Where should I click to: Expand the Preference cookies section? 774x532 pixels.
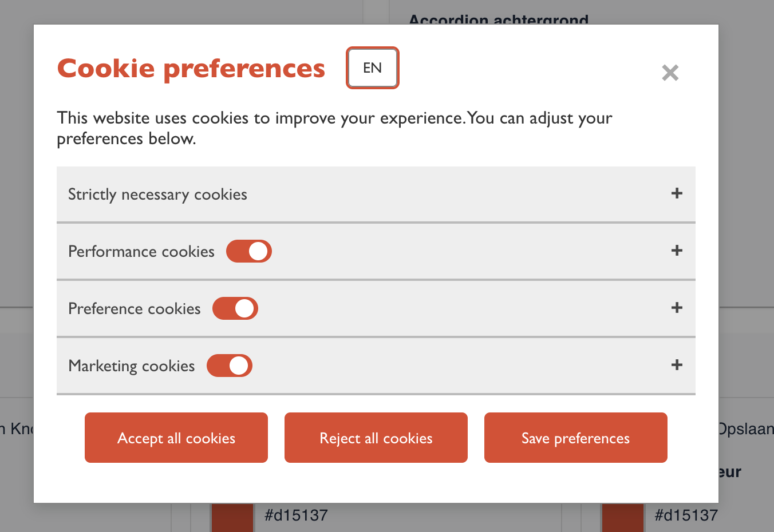(x=677, y=308)
